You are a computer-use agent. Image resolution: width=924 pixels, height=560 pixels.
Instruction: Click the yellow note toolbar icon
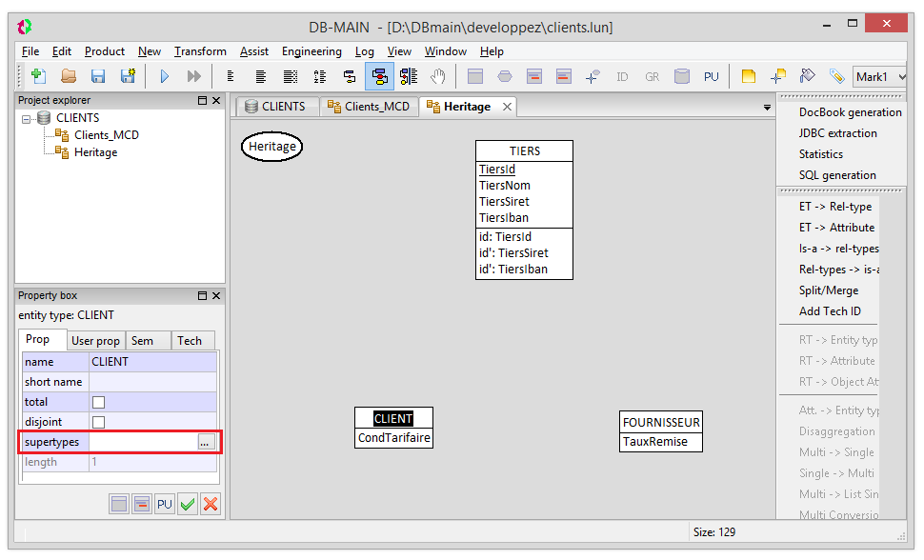pos(749,76)
